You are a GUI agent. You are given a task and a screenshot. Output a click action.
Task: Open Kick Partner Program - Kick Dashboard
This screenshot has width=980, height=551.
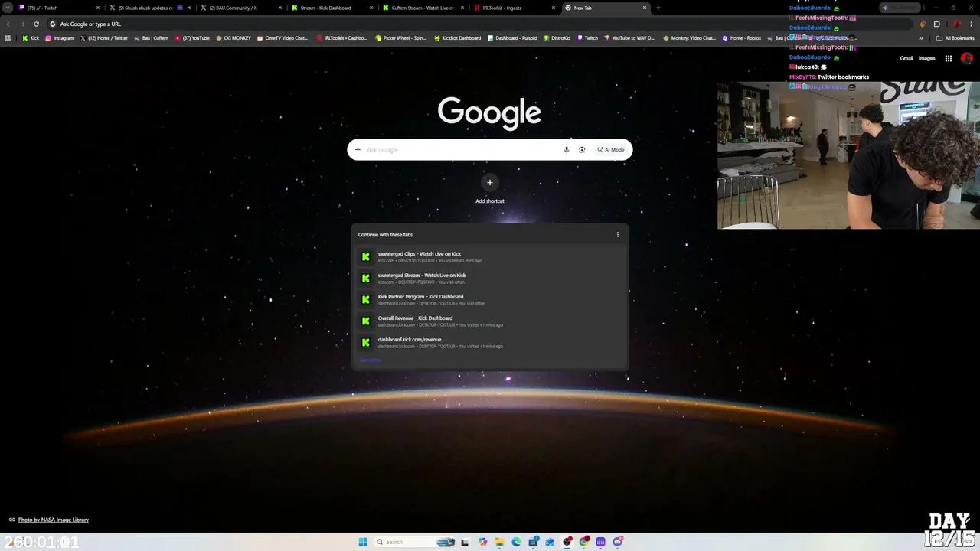coord(490,300)
